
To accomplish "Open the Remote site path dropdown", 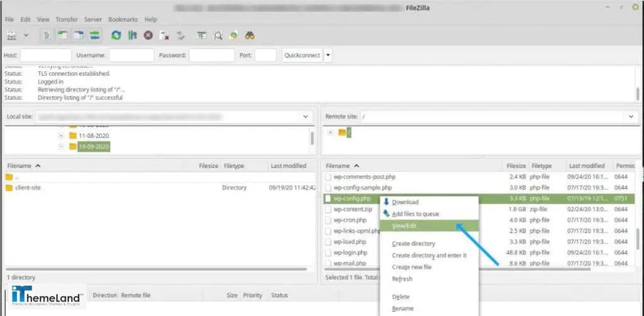I will pos(631,116).
